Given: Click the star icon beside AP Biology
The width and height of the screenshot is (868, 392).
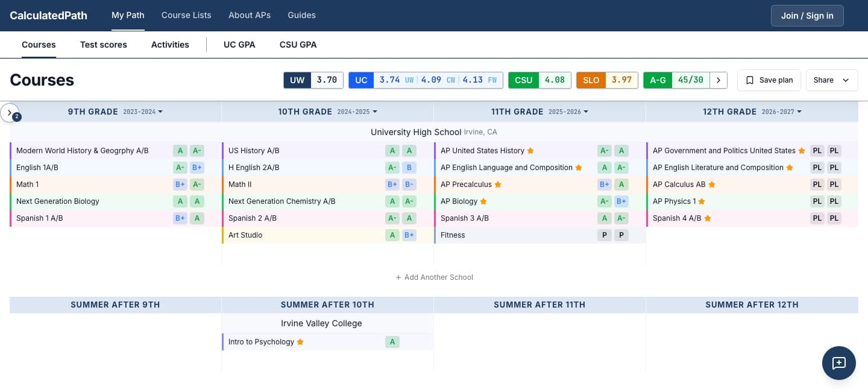Looking at the screenshot, I should coord(483,201).
